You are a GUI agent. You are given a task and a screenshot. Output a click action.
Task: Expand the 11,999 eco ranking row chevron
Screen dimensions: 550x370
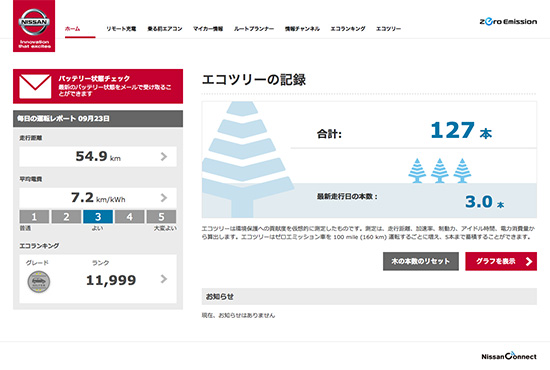tap(164, 279)
